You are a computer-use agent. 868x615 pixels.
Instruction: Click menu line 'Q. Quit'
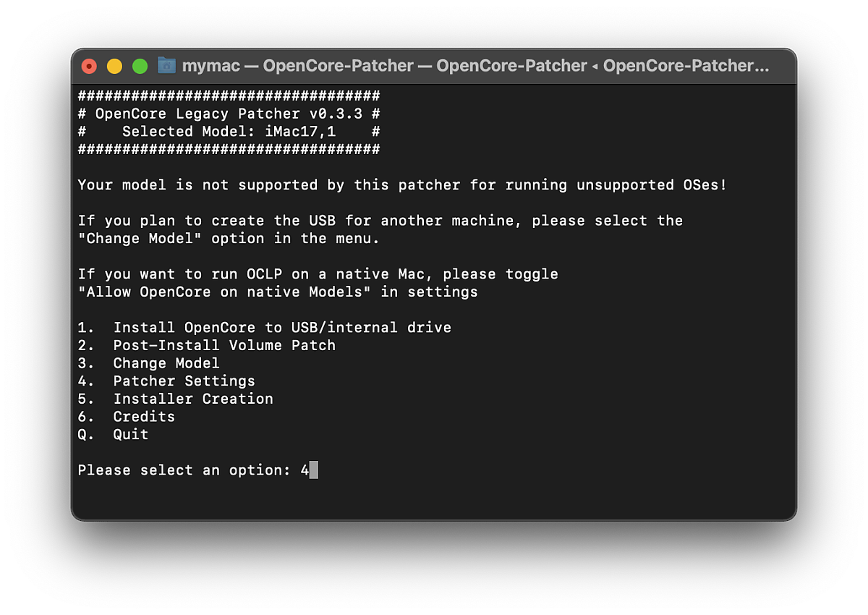(113, 434)
